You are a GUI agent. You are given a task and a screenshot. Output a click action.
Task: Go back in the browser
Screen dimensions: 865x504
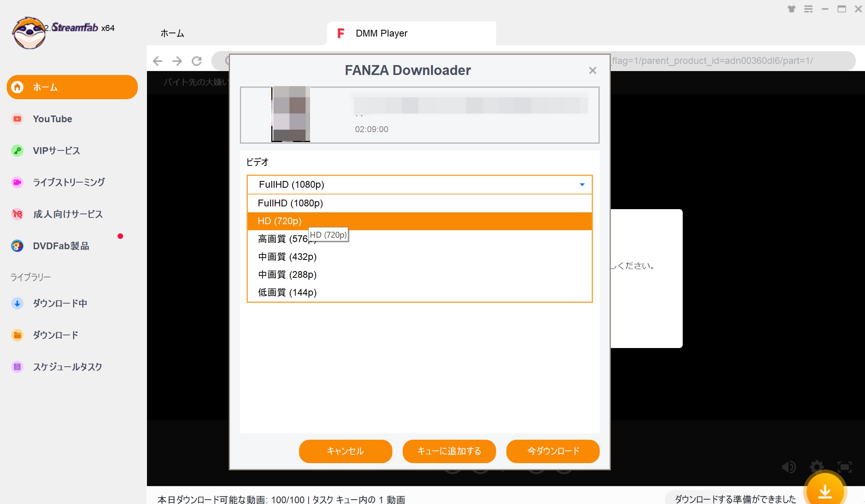[158, 61]
